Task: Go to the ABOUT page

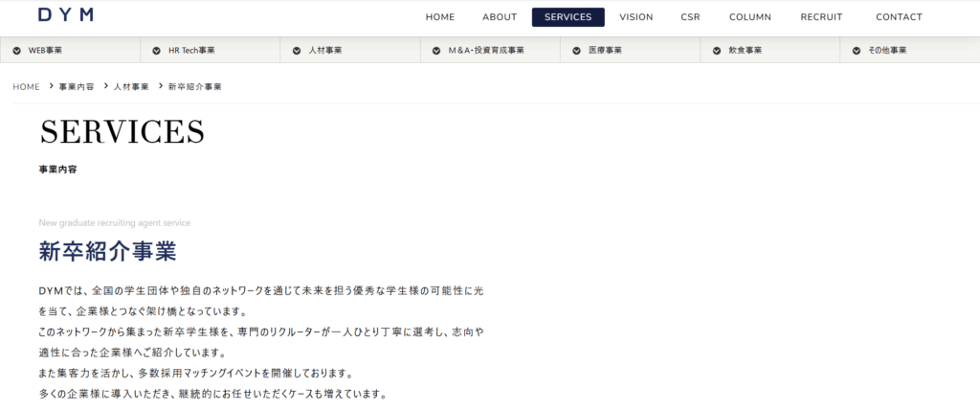Action: coord(500,17)
